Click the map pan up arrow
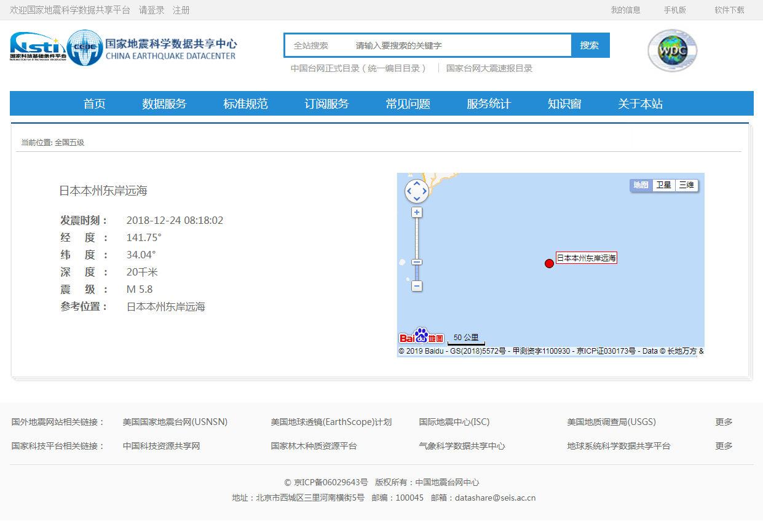763x532 pixels. (x=416, y=183)
